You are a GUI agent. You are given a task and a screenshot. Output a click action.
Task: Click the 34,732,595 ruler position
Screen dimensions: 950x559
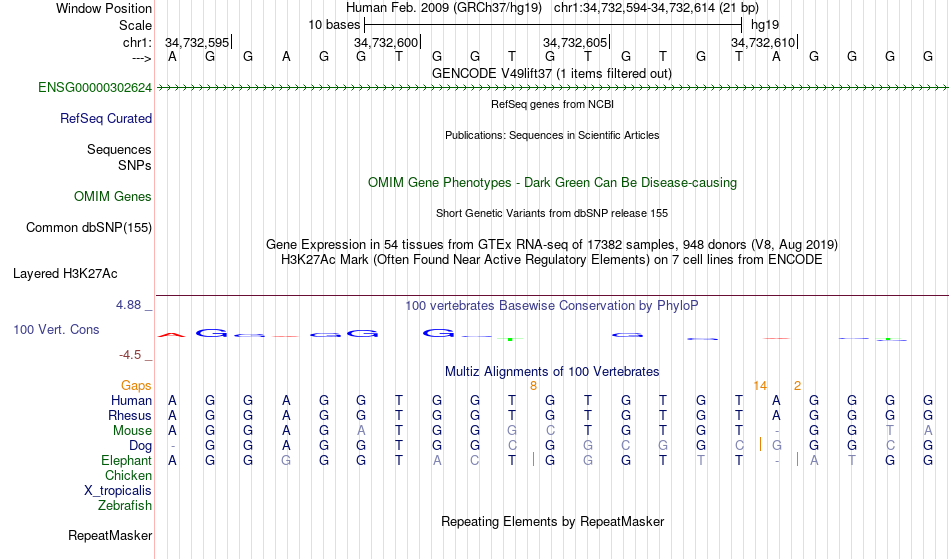(198, 42)
